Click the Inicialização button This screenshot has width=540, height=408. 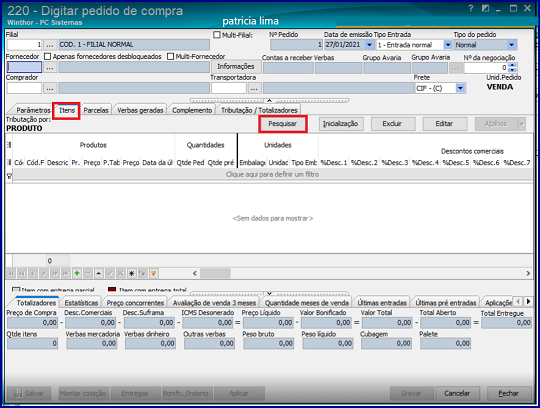pos(341,124)
